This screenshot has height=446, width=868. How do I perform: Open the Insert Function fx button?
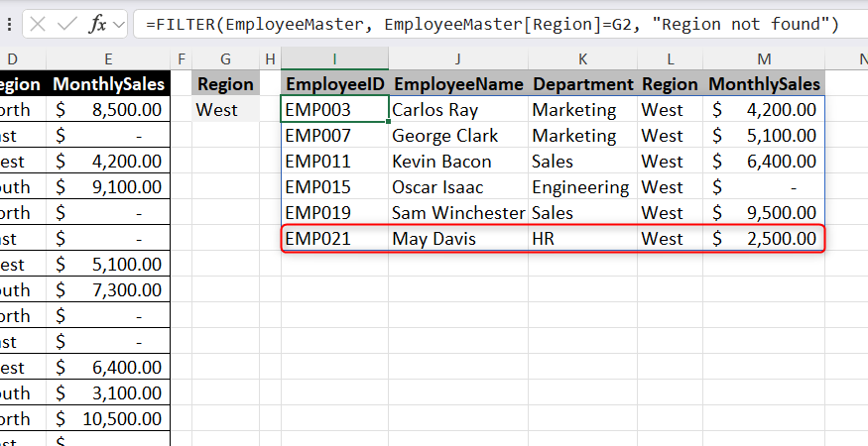coord(98,25)
